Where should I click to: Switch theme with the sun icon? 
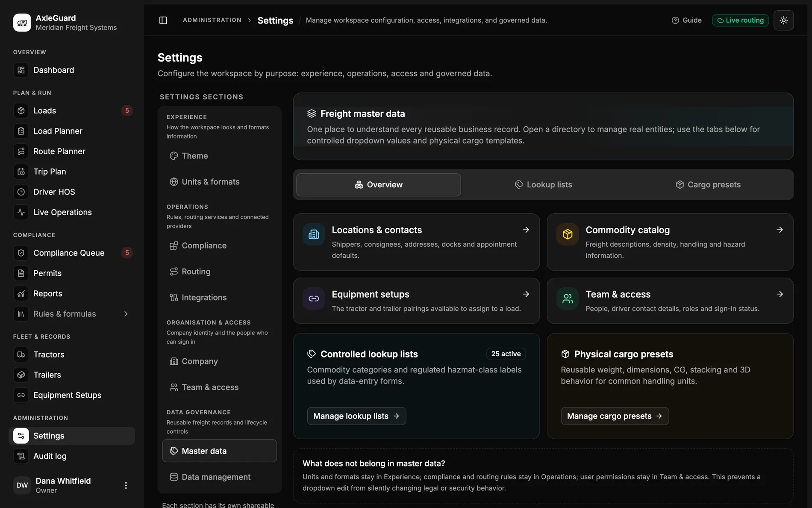click(783, 20)
